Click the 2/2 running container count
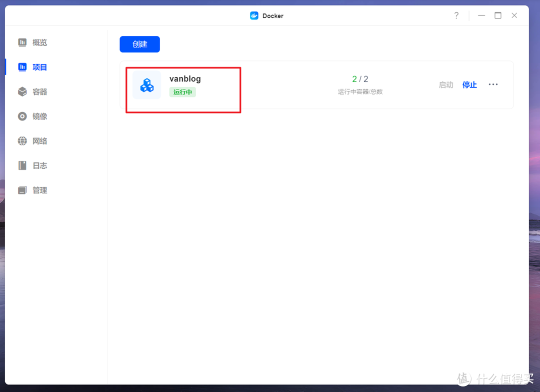 pos(360,79)
